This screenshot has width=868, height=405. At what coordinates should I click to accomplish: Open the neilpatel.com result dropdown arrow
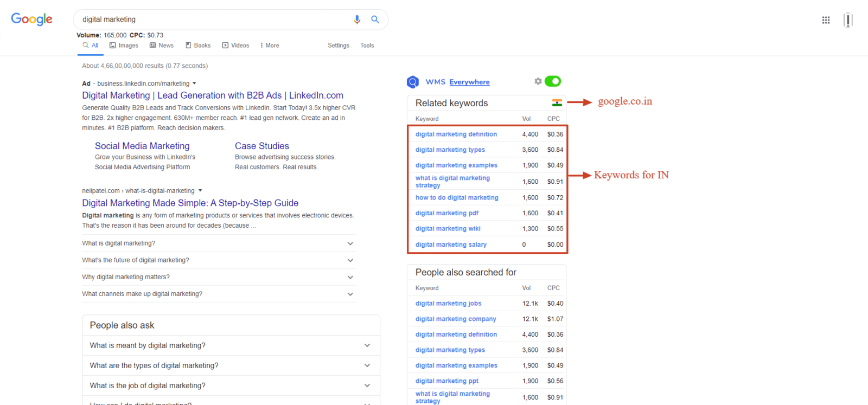(x=200, y=191)
